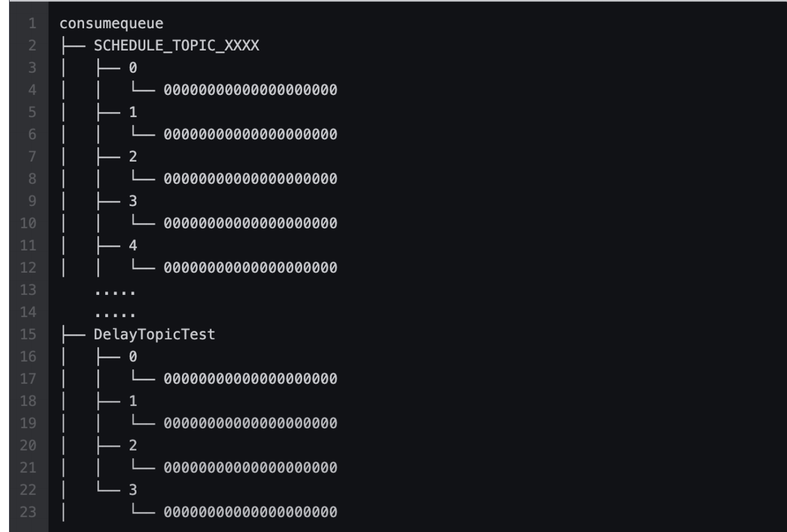This screenshot has height=532, width=787.
Task: Click line number 8 in the gutter
Action: [31, 180]
